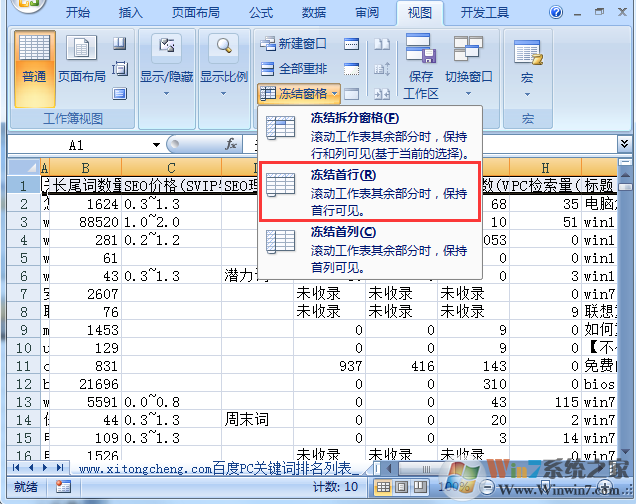
Task: Open the 插入 ribbon tab
Action: [130, 13]
